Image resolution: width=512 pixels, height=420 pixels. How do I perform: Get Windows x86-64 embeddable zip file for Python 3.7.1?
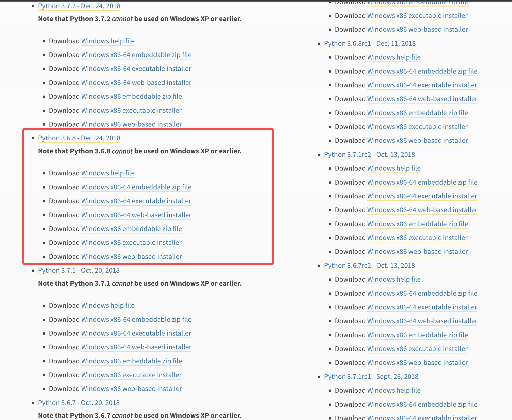pos(136,320)
